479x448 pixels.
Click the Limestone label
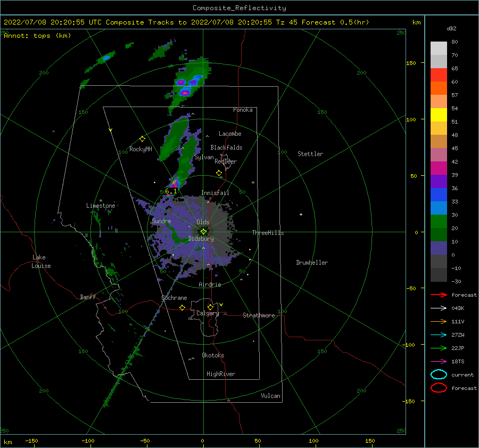101,206
